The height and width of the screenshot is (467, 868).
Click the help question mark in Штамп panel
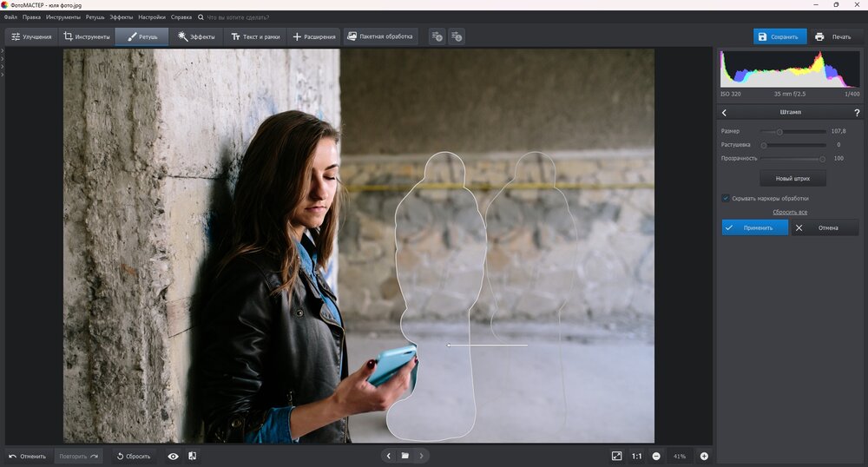click(x=857, y=113)
